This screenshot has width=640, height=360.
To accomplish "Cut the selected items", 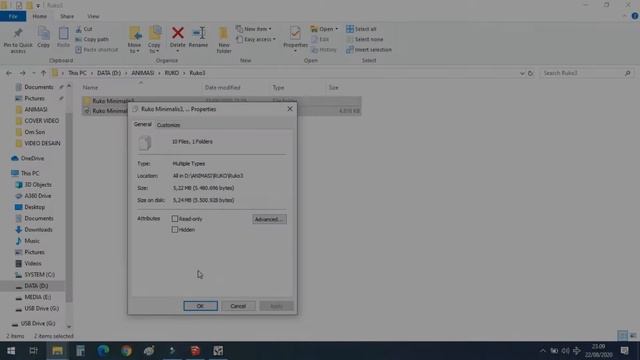I will point(84,29).
